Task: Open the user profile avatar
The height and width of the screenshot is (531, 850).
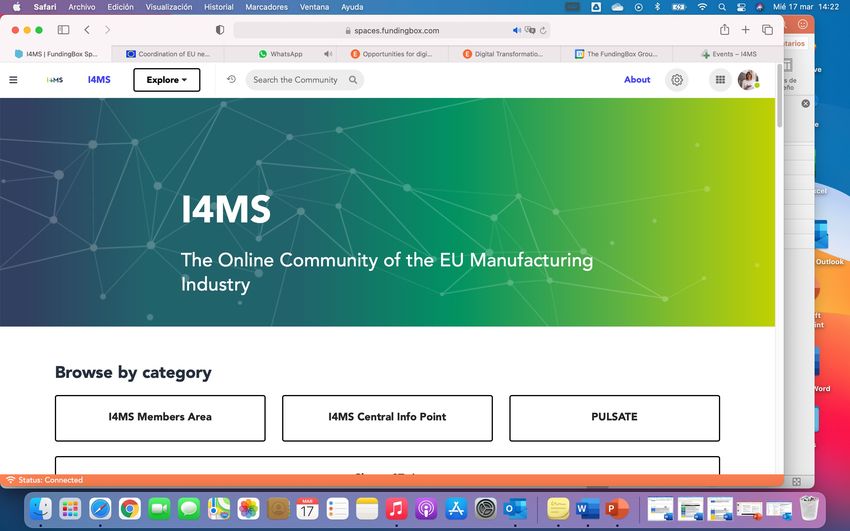Action: (748, 80)
